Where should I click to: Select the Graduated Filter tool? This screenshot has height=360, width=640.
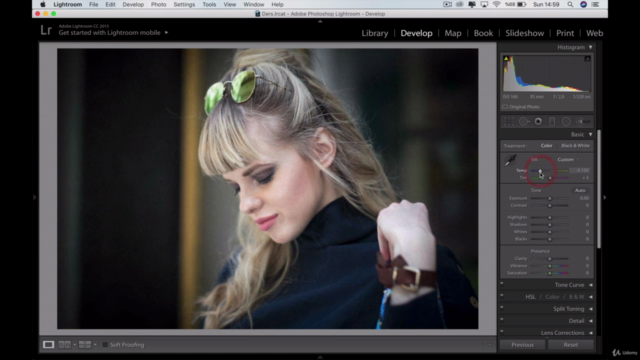[552, 121]
